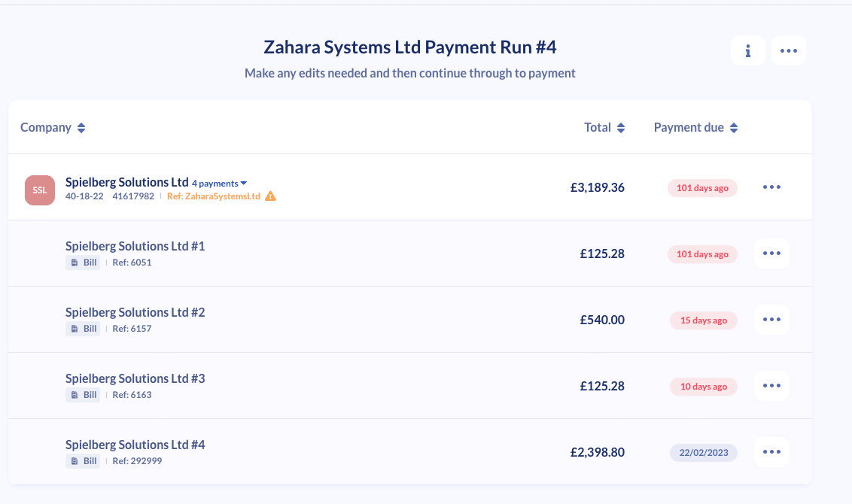Click the SSL company avatar
Screen dimensions: 852x504
click(x=40, y=190)
